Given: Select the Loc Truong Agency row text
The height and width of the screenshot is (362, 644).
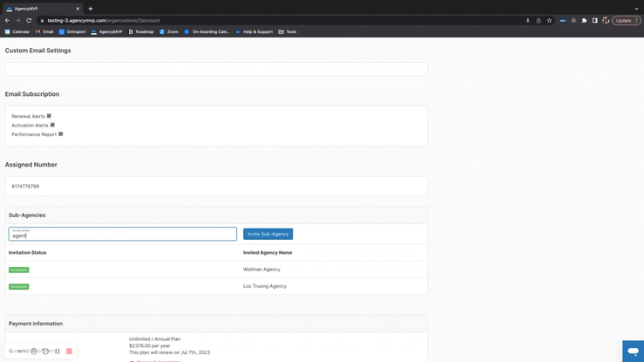Looking at the screenshot, I should (x=265, y=286).
